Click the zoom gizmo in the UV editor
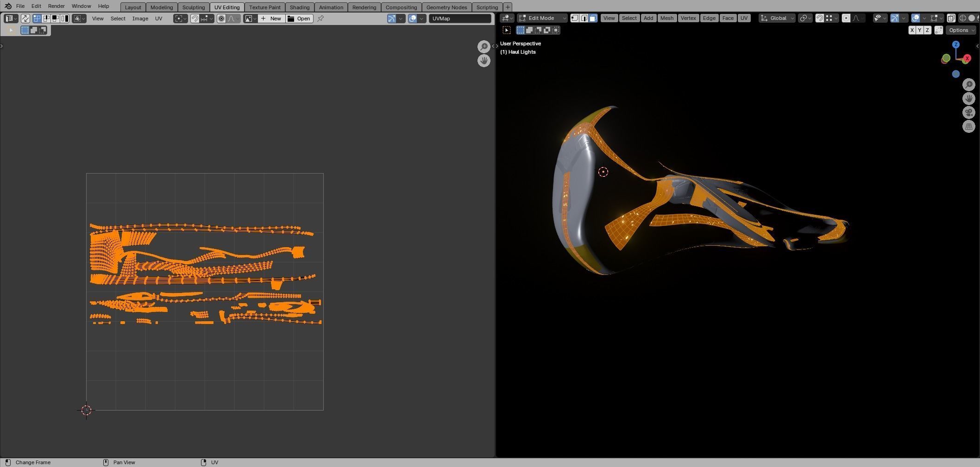This screenshot has height=467, width=980. [484, 46]
